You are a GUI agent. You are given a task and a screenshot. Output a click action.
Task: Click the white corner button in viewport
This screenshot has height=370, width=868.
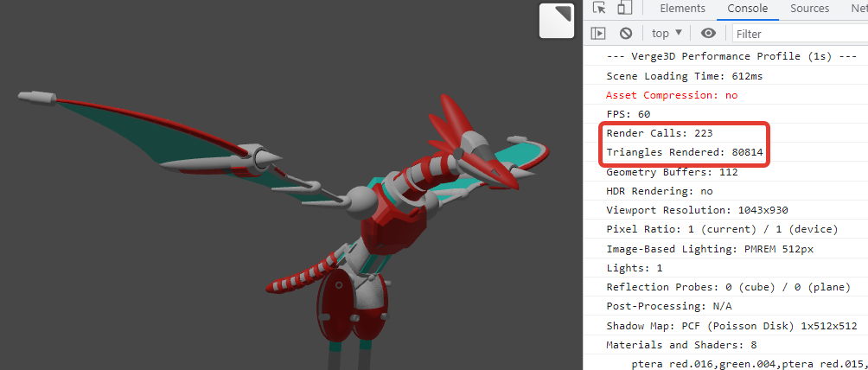pyautogui.click(x=557, y=21)
